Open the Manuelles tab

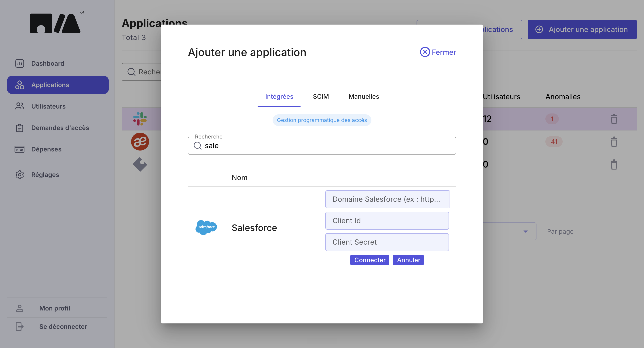click(364, 97)
